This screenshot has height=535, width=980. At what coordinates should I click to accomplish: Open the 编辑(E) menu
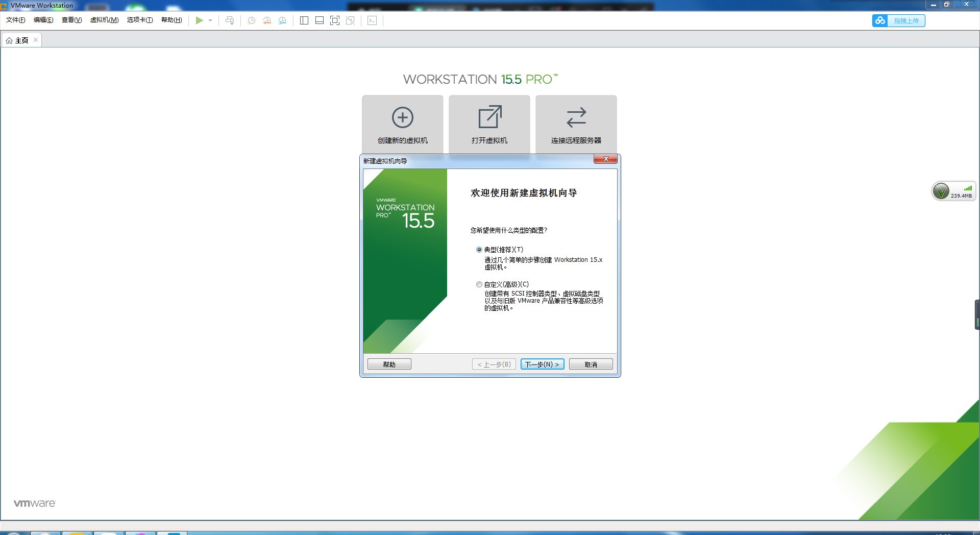(x=43, y=20)
